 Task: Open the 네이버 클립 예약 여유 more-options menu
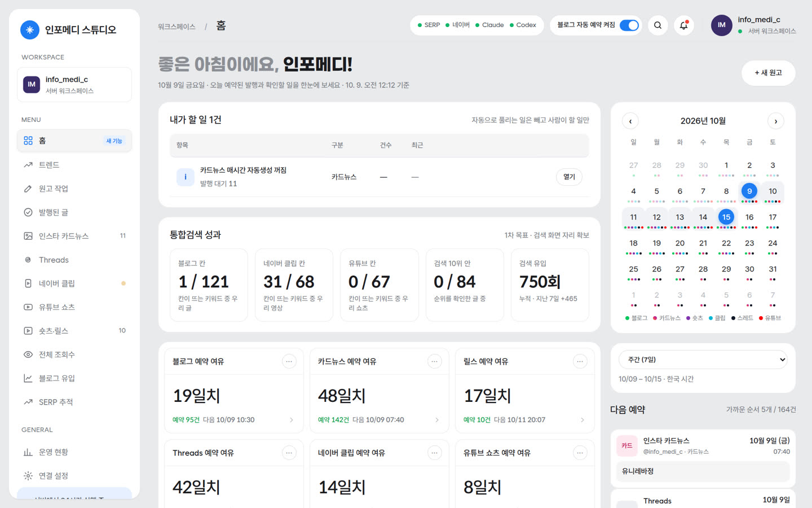[x=435, y=453]
